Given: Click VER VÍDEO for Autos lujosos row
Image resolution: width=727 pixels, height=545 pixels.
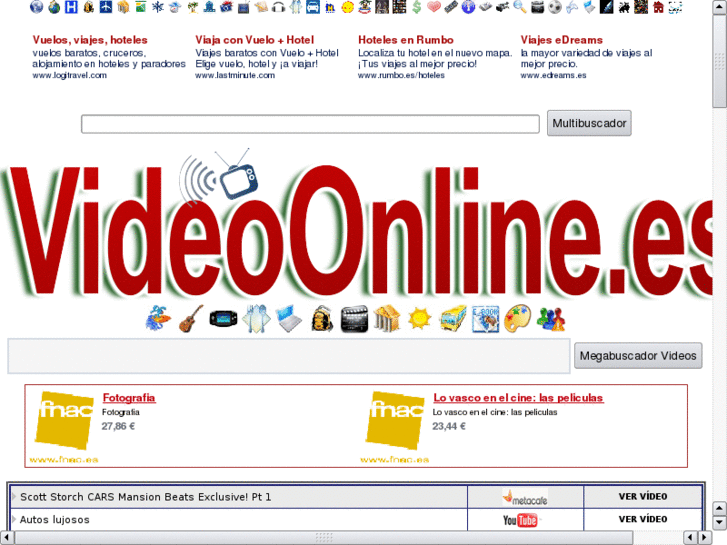Looking at the screenshot, I should pyautogui.click(x=643, y=519).
